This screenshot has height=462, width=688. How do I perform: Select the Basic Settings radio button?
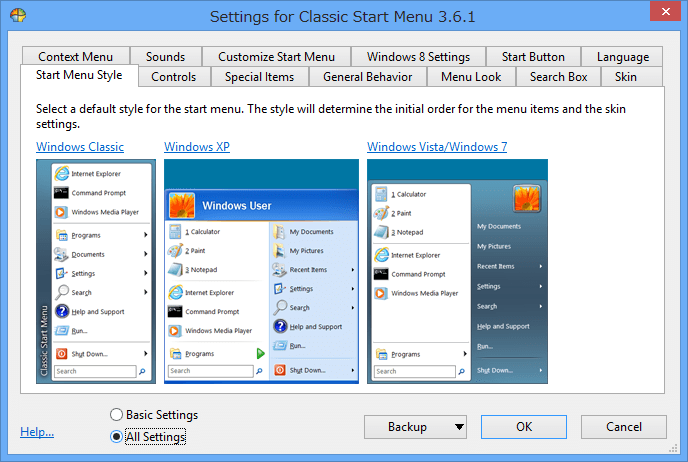pos(117,415)
